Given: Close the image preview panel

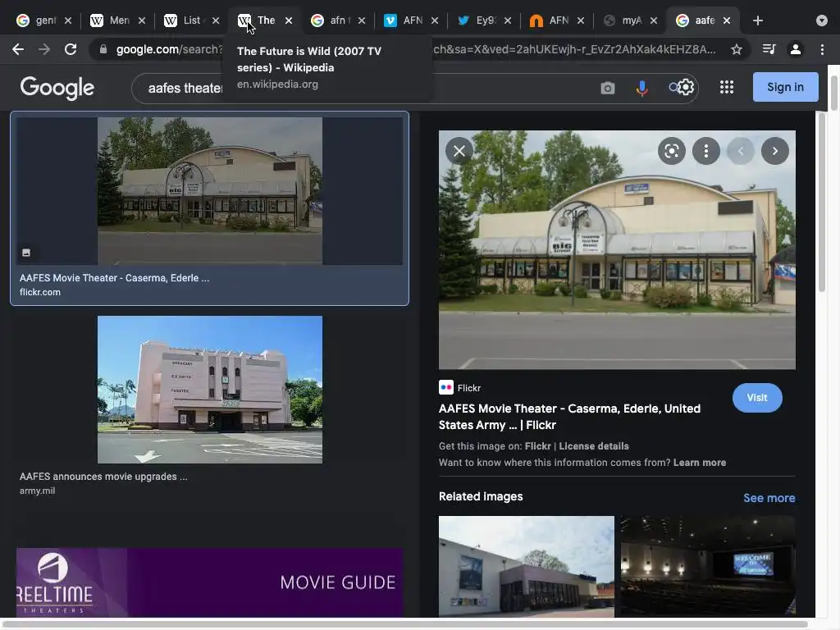Looking at the screenshot, I should coord(459,151).
